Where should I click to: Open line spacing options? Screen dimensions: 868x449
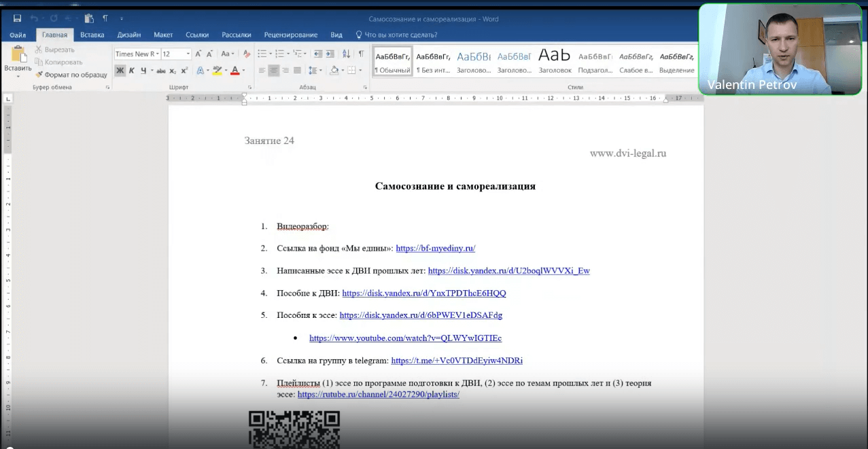tap(315, 71)
